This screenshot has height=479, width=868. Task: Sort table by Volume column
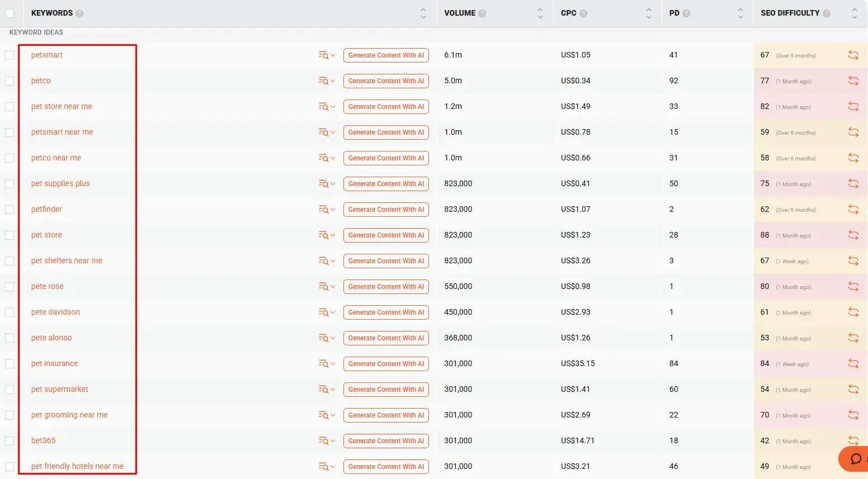click(x=540, y=13)
